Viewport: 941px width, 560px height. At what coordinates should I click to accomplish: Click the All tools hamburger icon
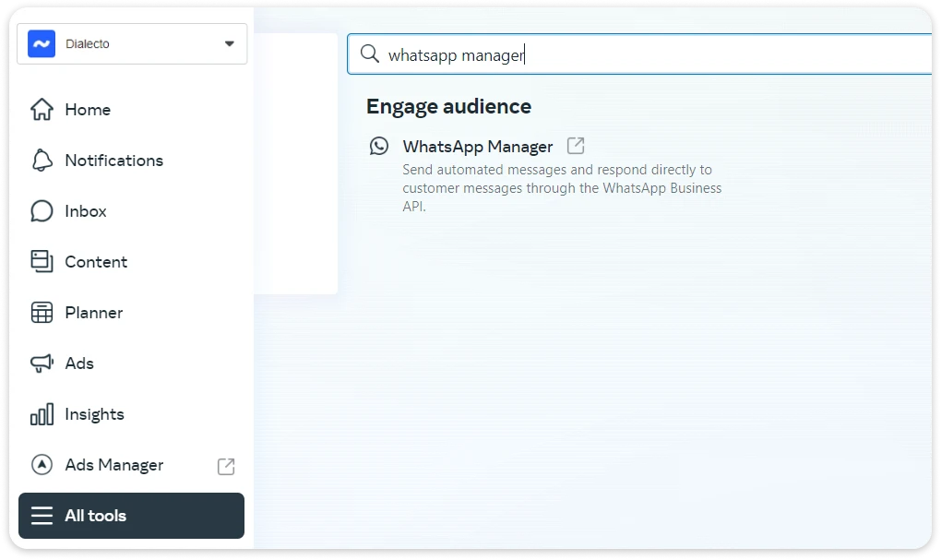(x=42, y=516)
